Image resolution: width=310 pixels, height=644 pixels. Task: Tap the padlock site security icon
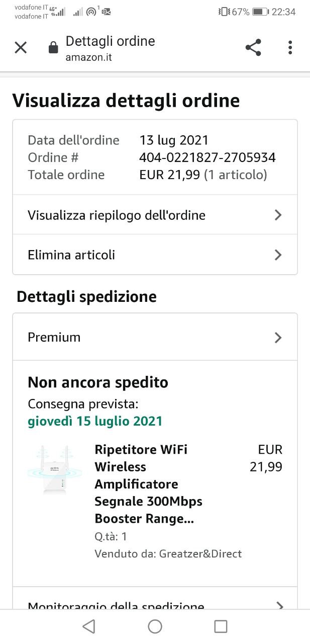53,48
